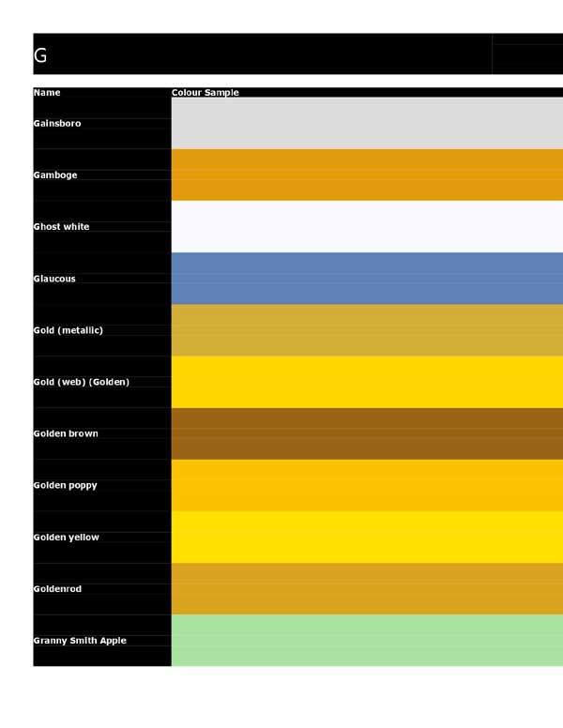The height and width of the screenshot is (728, 563).
Task: Select the Golden poppy swatch
Action: pos(367,485)
